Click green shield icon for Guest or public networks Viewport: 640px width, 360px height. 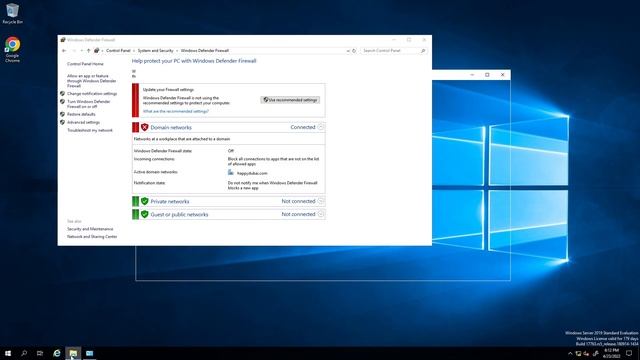[x=144, y=214]
